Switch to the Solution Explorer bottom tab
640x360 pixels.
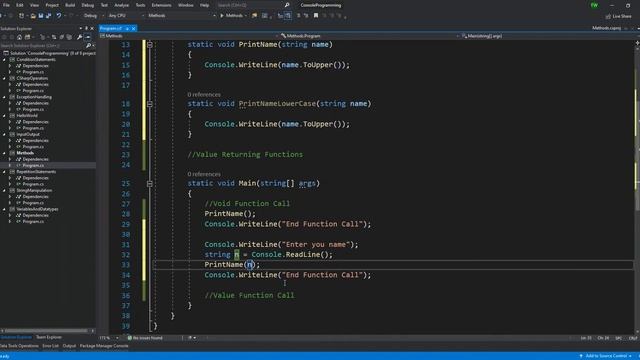[x=16, y=337]
